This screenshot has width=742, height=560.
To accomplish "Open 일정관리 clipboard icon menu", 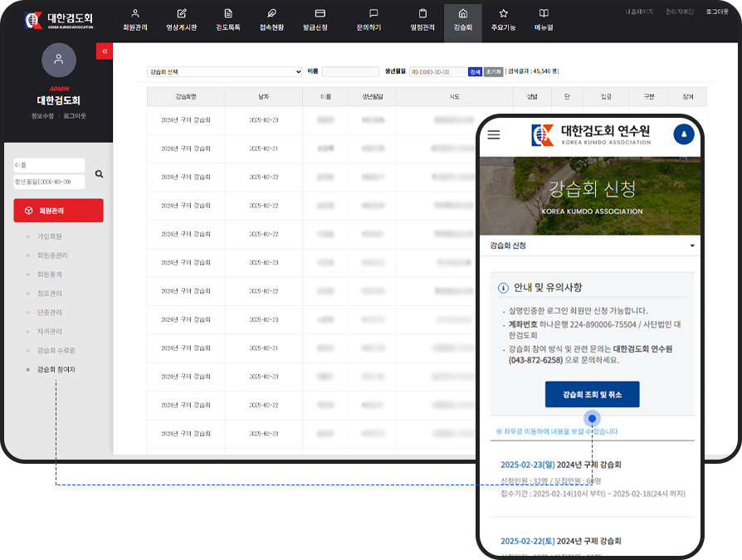I will pyautogui.click(x=422, y=21).
